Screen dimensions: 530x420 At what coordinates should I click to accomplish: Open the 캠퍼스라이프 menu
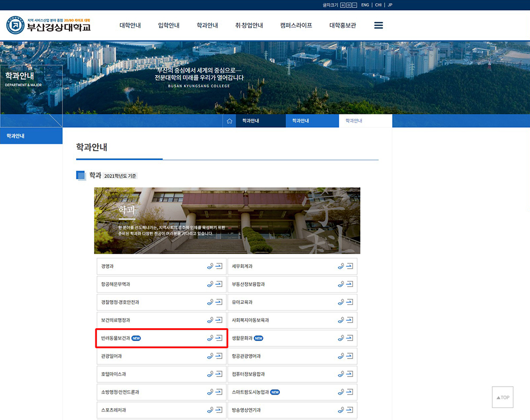click(x=296, y=25)
